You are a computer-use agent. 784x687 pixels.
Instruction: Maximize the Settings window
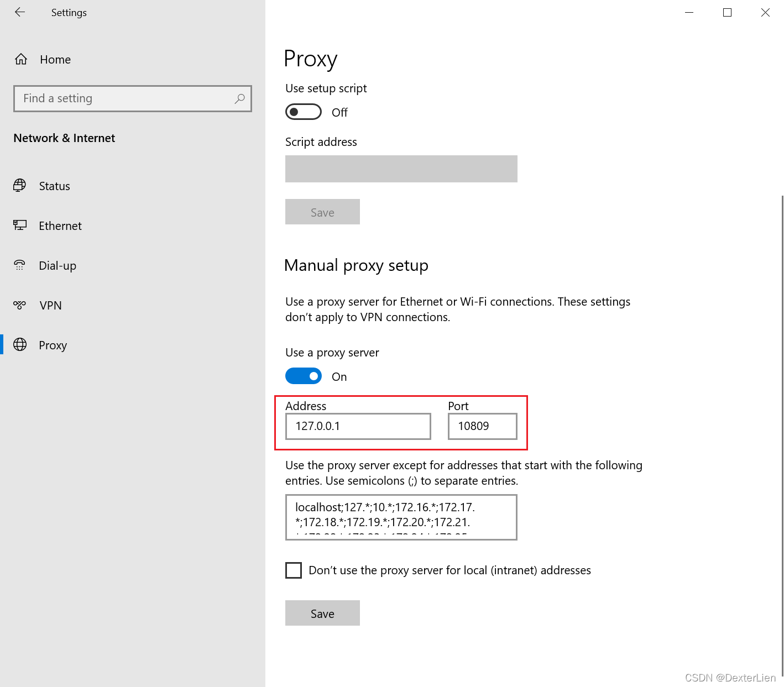pos(727,12)
